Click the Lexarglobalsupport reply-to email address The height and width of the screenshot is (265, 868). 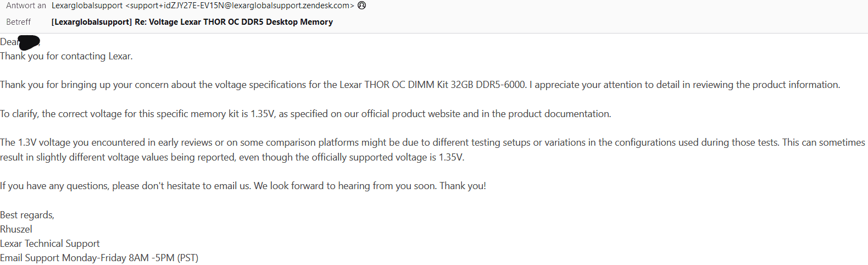coord(203,5)
